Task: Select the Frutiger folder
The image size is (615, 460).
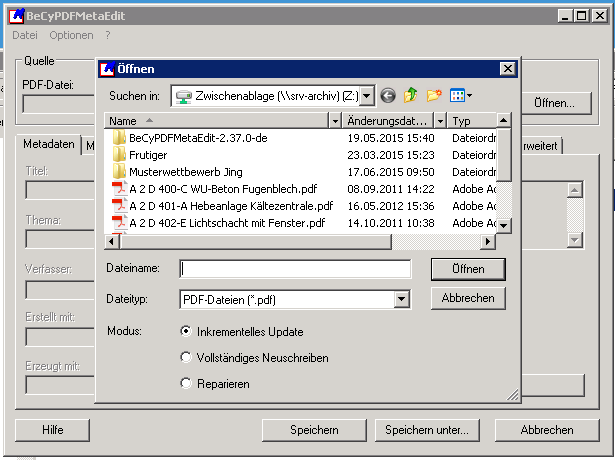Action: pos(150,155)
